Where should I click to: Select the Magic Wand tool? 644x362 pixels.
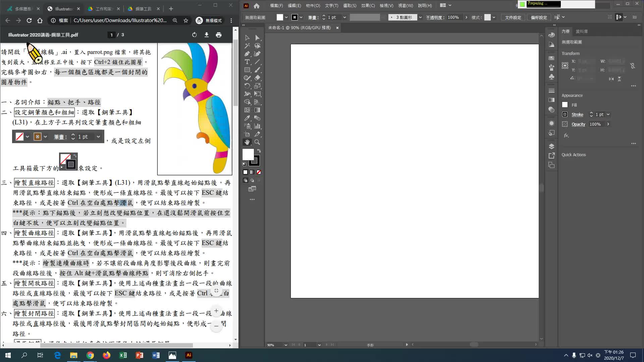247,46
